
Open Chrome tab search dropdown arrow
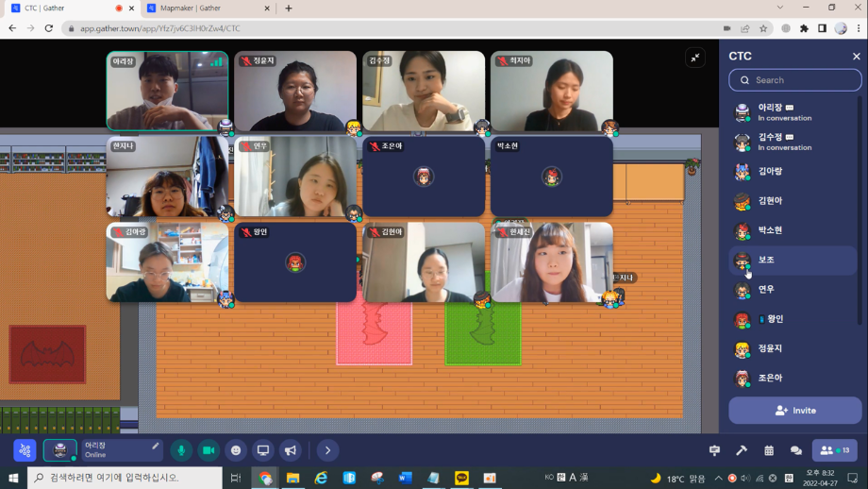click(x=781, y=8)
